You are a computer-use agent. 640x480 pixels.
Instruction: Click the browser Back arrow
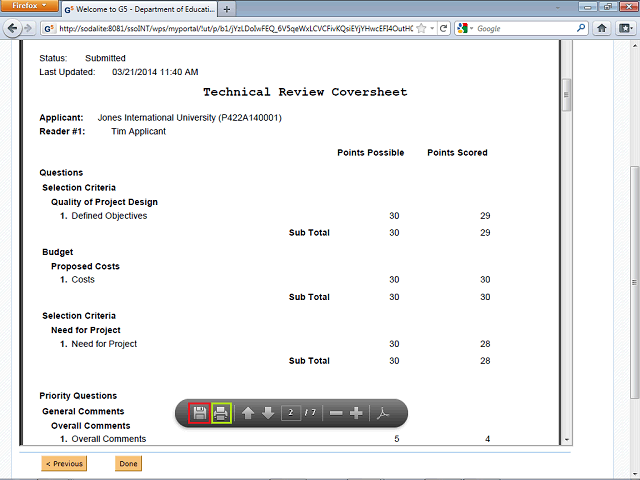[12, 28]
